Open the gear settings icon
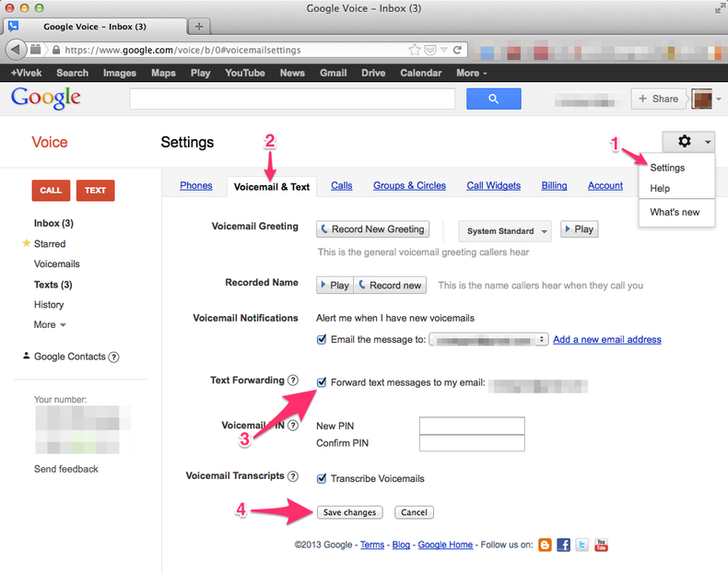The width and height of the screenshot is (728, 573). point(685,141)
